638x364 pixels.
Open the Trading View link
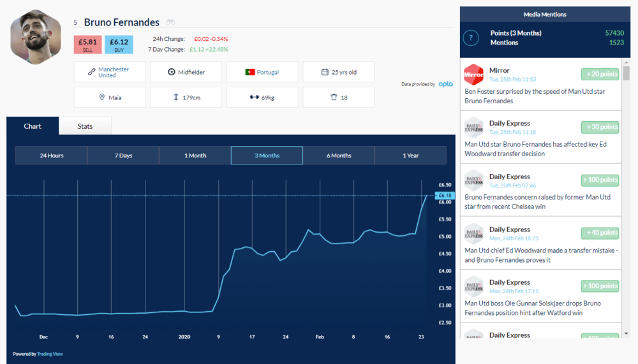[x=50, y=354]
